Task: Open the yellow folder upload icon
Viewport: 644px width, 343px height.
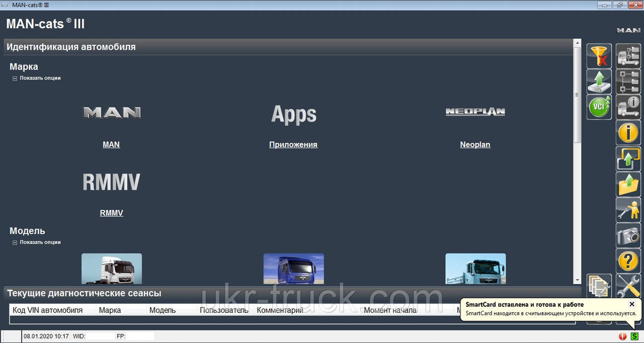Action: pyautogui.click(x=628, y=184)
